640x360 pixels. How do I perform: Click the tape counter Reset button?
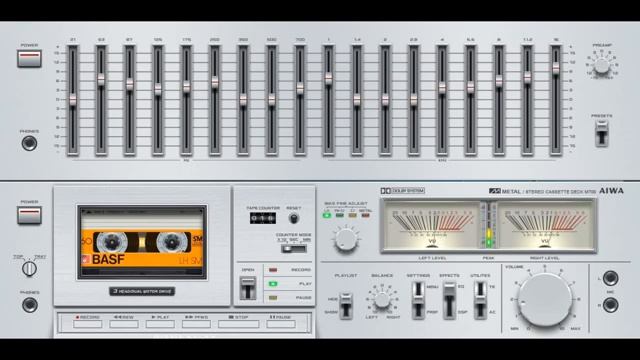point(293,219)
